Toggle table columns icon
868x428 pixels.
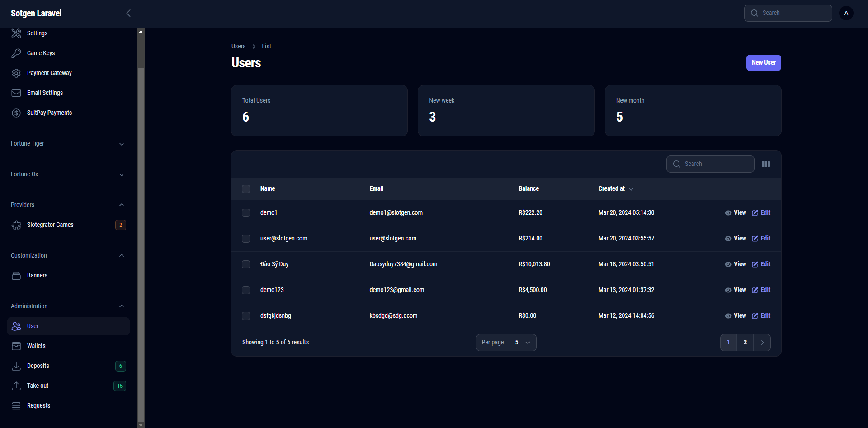click(x=765, y=164)
